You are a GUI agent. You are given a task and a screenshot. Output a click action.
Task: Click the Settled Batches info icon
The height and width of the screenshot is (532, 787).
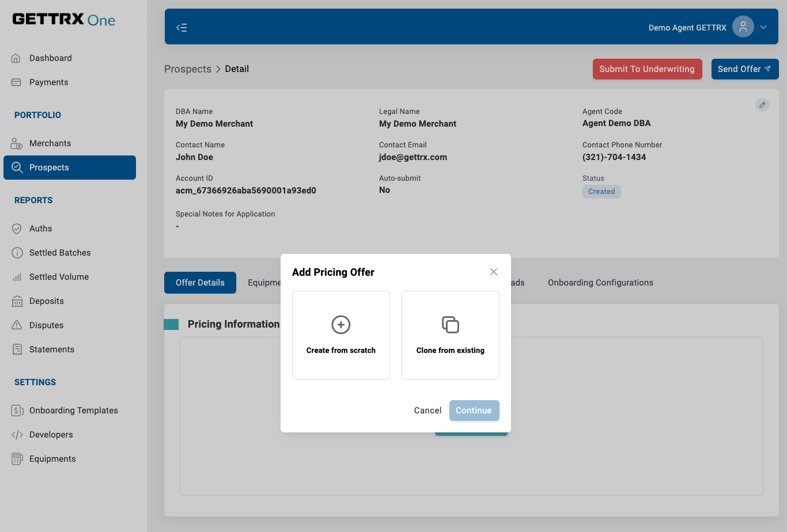point(17,253)
